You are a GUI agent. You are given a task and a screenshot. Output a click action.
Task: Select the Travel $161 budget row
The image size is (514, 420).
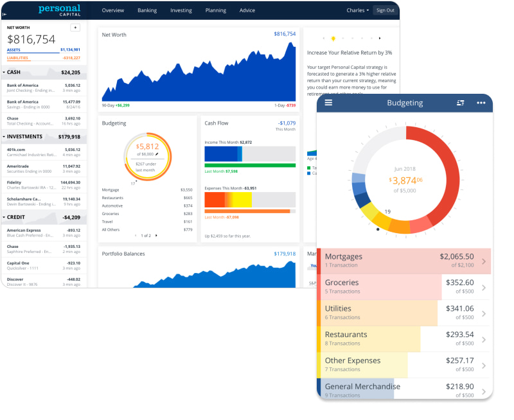point(147,222)
